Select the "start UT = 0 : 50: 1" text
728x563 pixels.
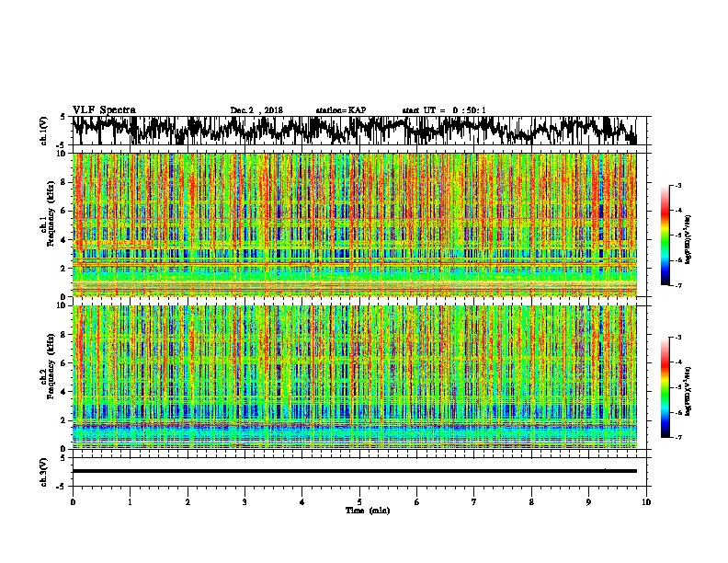click(444, 110)
